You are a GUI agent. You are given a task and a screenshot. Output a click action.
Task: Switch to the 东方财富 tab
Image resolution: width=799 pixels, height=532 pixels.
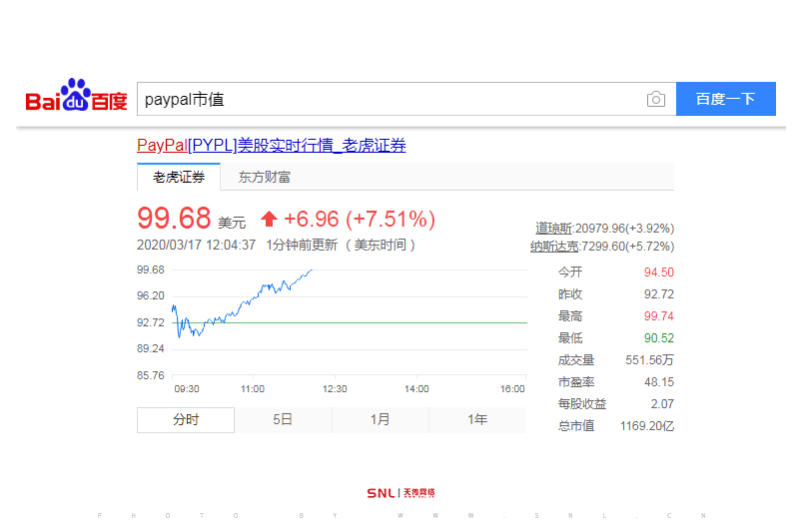point(265,178)
